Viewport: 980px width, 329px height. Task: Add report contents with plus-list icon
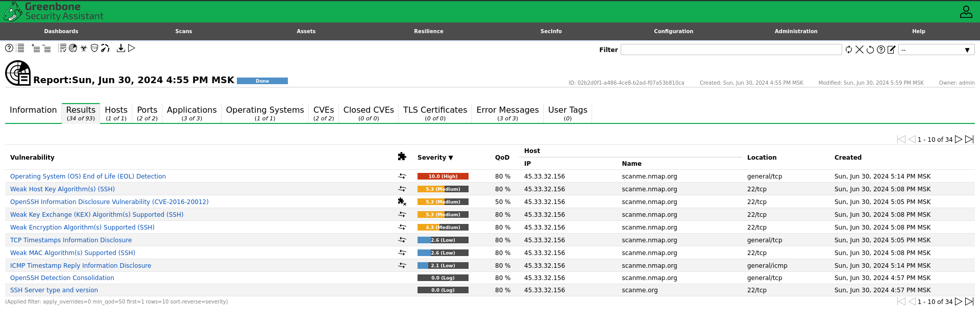(36, 48)
